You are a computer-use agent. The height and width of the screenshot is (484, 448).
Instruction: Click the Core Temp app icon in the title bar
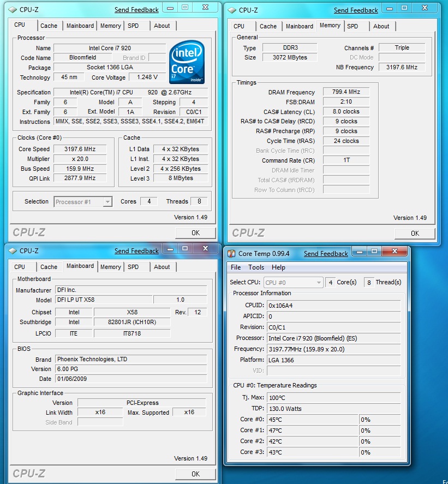[231, 254]
